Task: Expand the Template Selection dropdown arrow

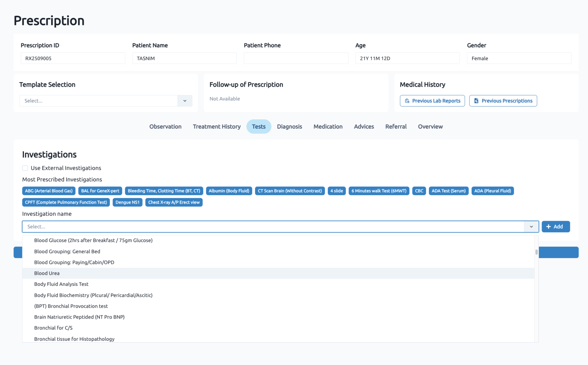Action: click(x=185, y=101)
